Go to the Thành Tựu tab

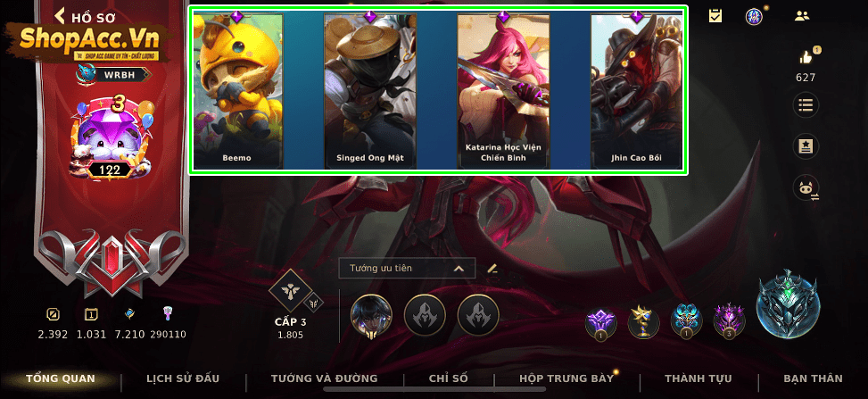coord(698,378)
